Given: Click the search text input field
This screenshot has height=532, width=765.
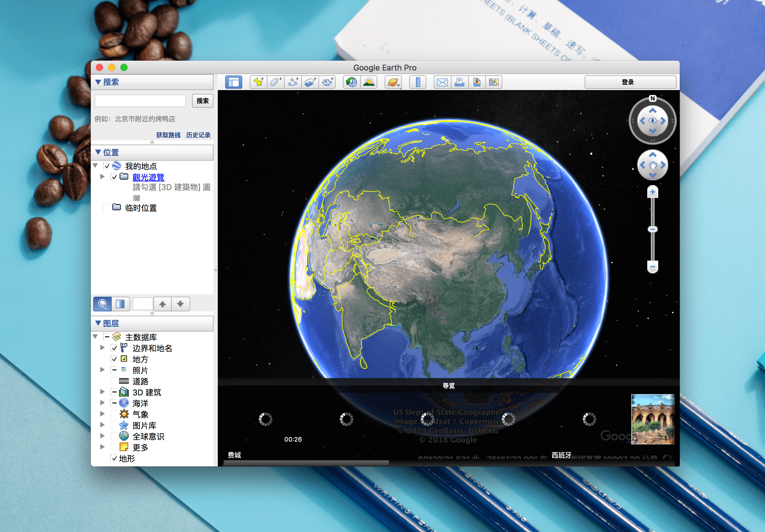Looking at the screenshot, I should click(140, 101).
